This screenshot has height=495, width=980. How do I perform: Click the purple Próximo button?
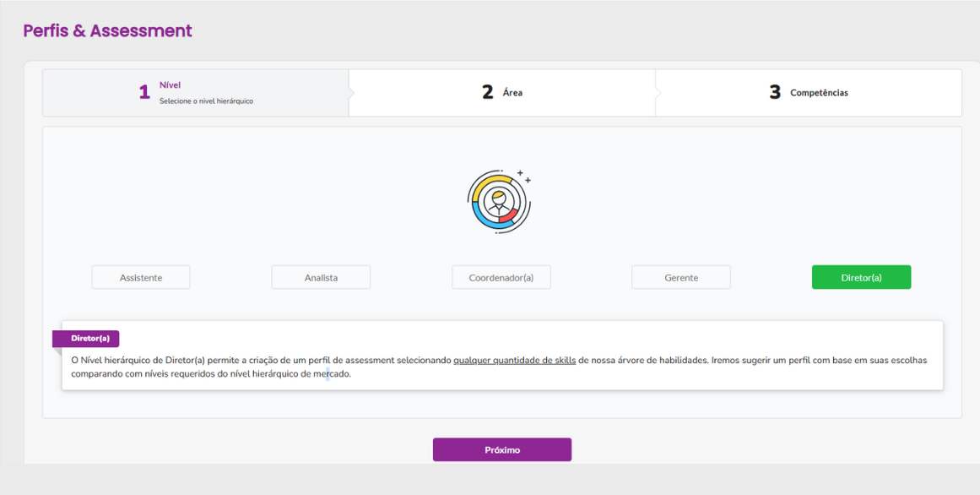[x=502, y=449]
